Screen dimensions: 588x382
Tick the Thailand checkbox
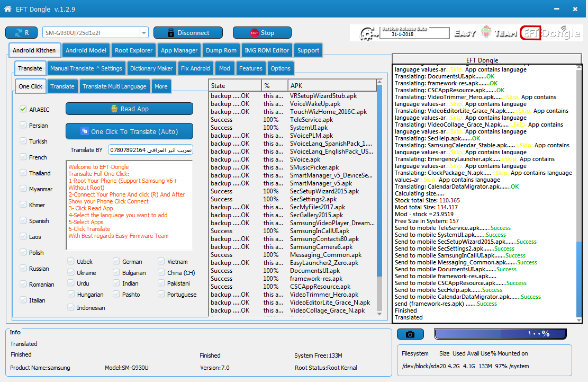[x=23, y=173]
